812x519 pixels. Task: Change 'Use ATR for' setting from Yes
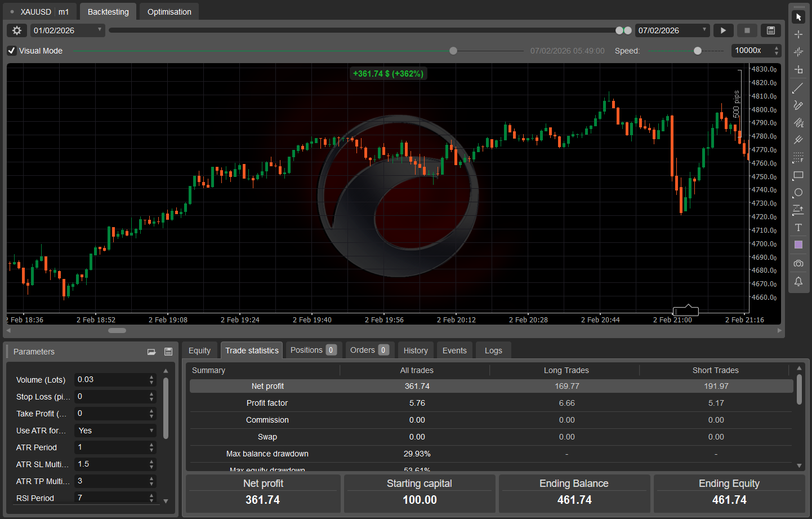tap(115, 430)
